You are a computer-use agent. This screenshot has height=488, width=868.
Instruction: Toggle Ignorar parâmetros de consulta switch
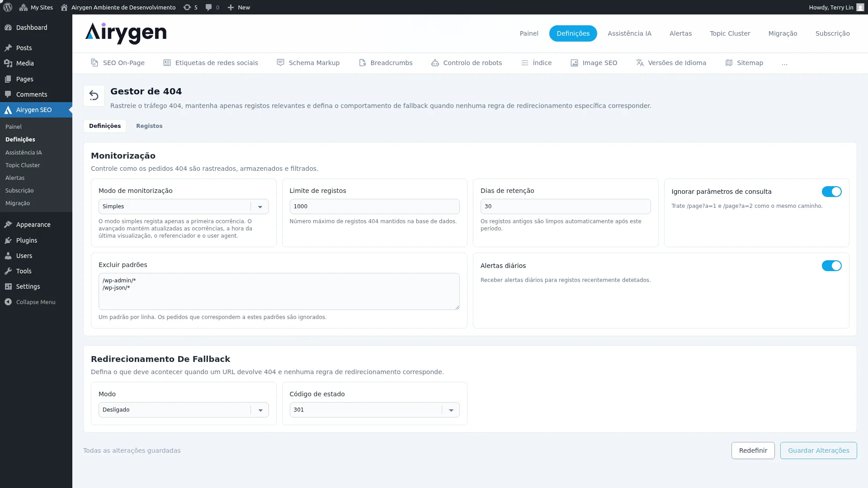coord(831,192)
